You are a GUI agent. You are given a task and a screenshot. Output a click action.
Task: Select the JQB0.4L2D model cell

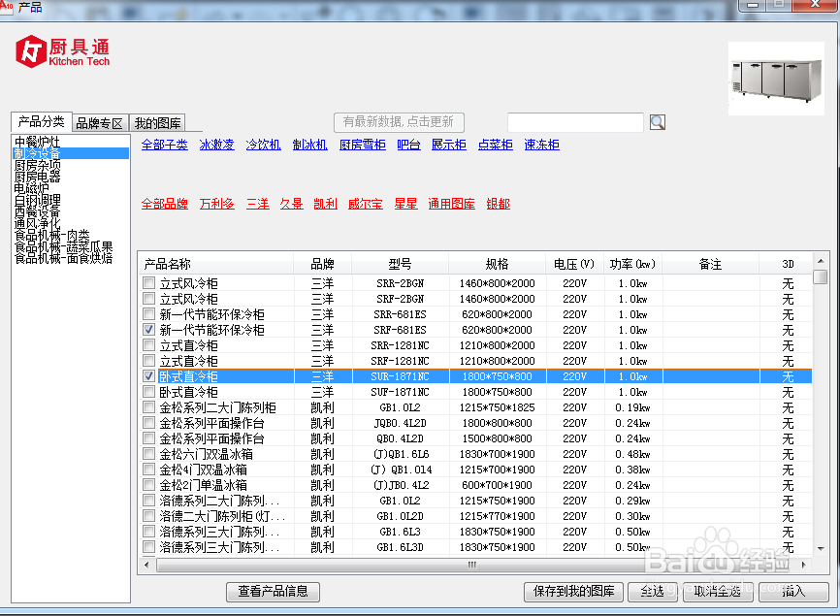[x=400, y=423]
